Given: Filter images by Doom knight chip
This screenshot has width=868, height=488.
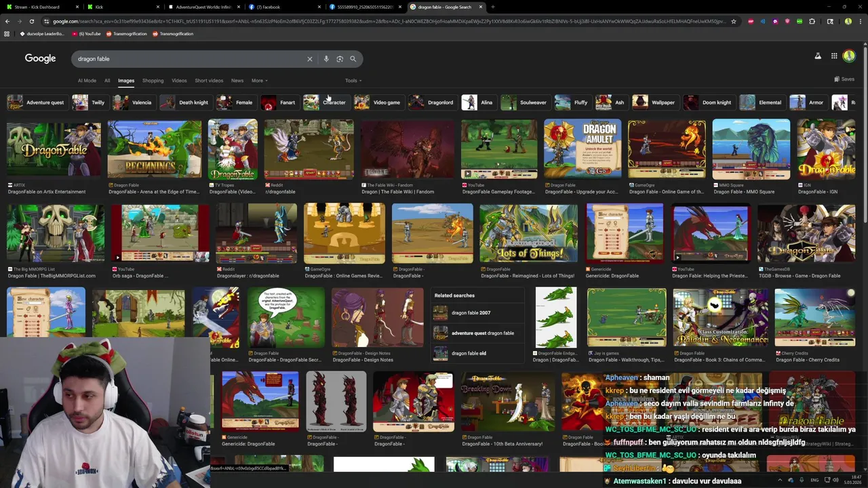Looking at the screenshot, I should [x=708, y=102].
